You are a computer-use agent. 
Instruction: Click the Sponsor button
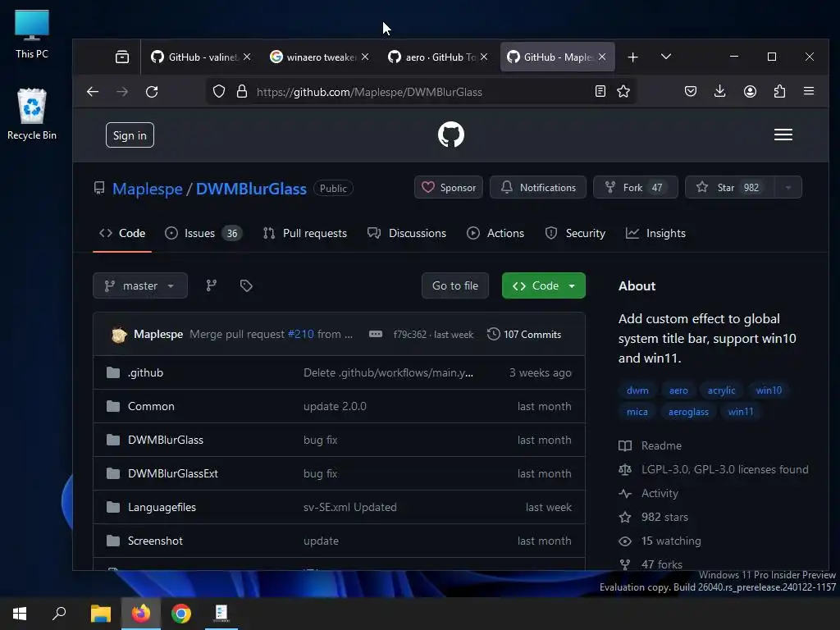[449, 188]
